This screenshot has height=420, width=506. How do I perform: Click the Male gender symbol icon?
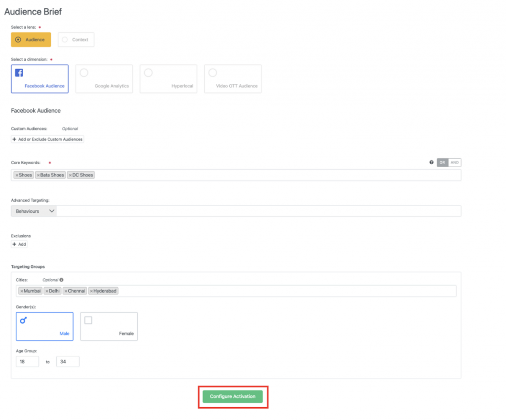coord(23,320)
